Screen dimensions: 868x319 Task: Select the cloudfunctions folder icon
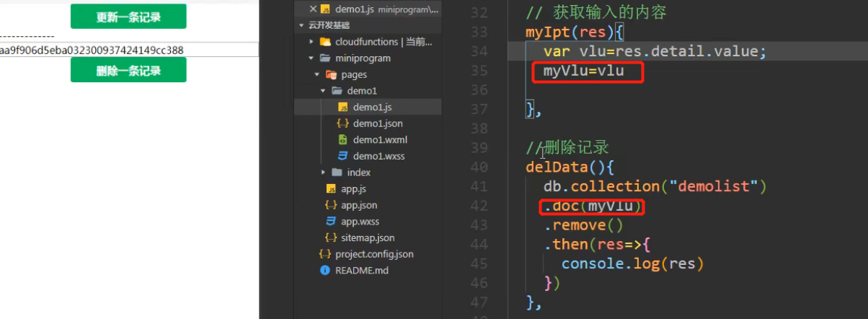tap(324, 42)
